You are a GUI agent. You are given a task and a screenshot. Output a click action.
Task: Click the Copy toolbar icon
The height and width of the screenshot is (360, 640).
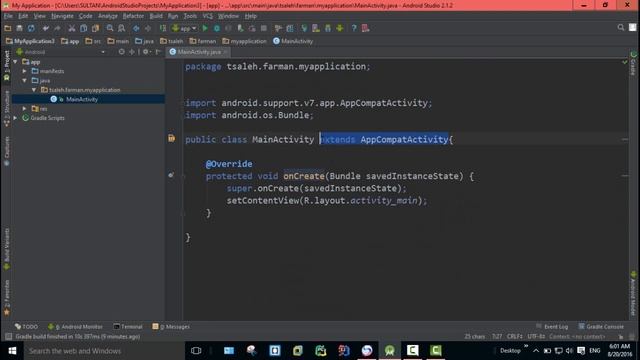tap(84, 28)
